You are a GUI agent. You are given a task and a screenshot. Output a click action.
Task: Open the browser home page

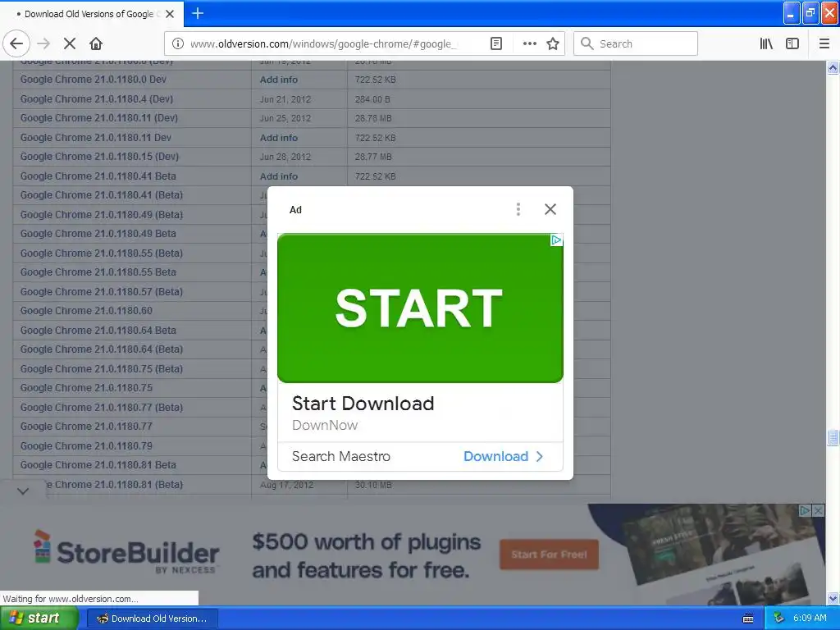click(96, 43)
